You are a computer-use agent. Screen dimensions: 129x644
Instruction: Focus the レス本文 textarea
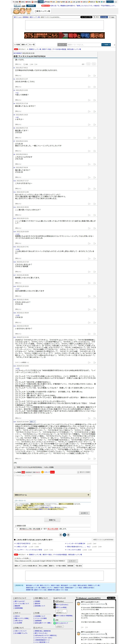52,482
